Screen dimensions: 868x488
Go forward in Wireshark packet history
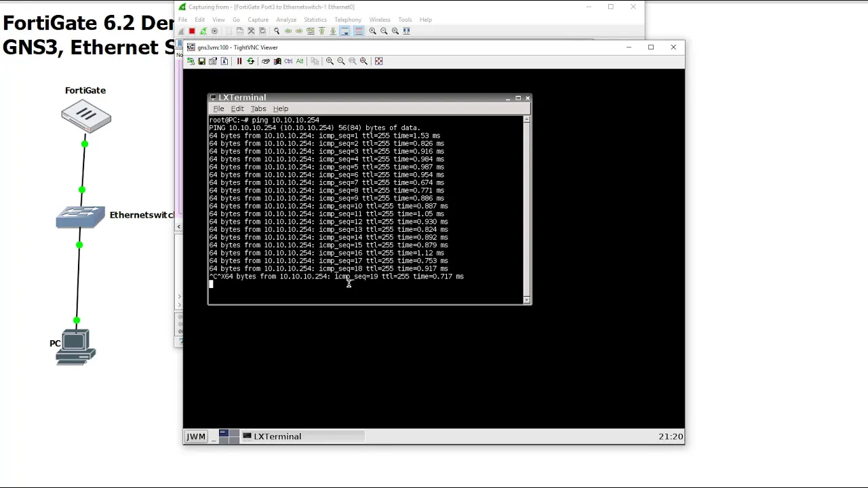(299, 31)
